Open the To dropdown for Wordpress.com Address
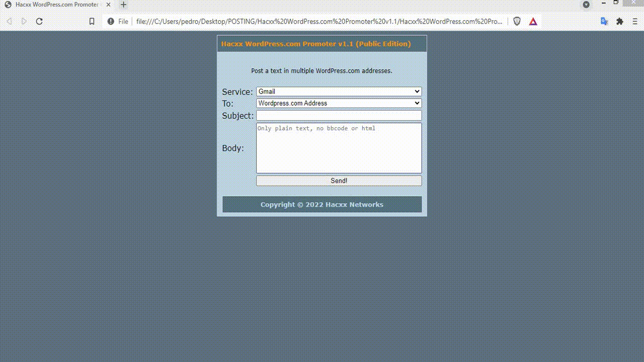 (339, 103)
